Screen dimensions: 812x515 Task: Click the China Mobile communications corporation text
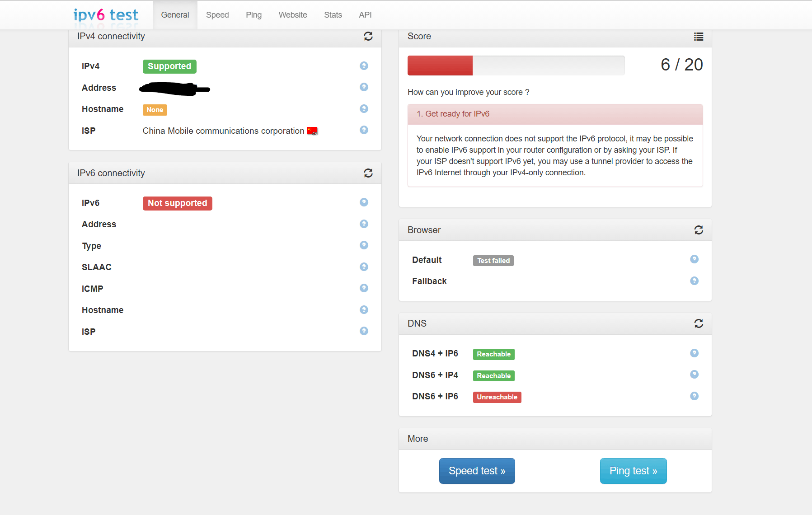[x=223, y=131]
